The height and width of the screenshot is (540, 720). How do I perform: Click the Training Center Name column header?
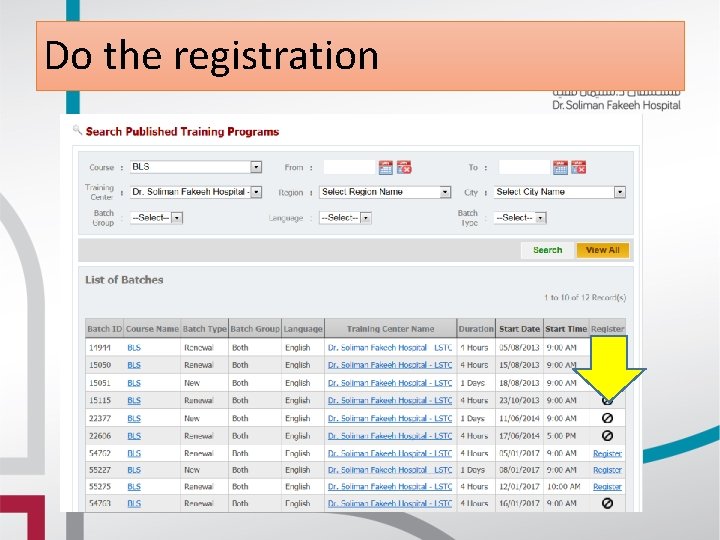click(x=390, y=329)
